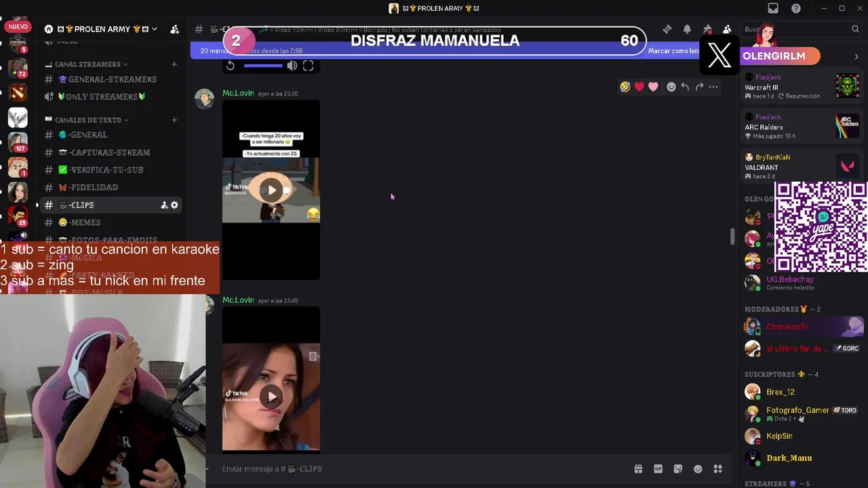The width and height of the screenshot is (868, 488).
Task: Open member Brex_12 profile
Action: 802,392
